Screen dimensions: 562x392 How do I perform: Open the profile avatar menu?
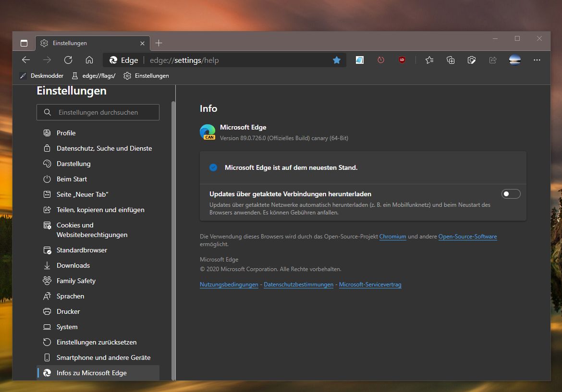[x=515, y=60]
